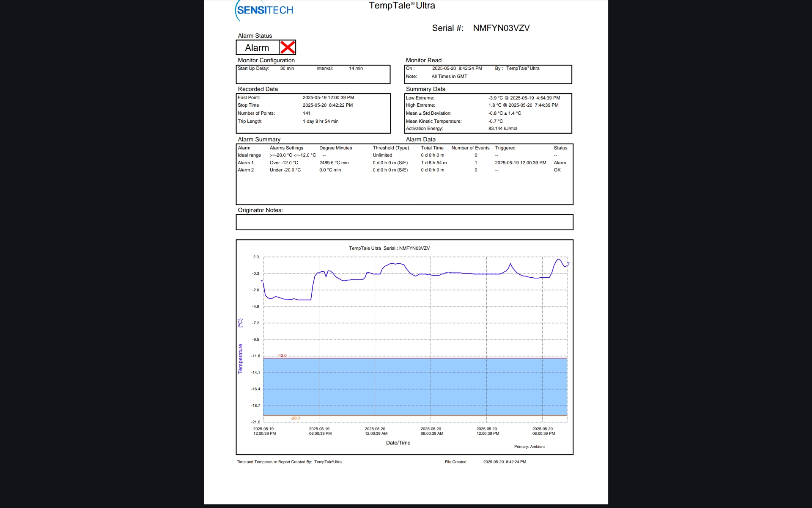The width and height of the screenshot is (812, 508).
Task: Click x-axis label 2025-05-20 06:00:39 AM
Action: pyautogui.click(x=432, y=431)
